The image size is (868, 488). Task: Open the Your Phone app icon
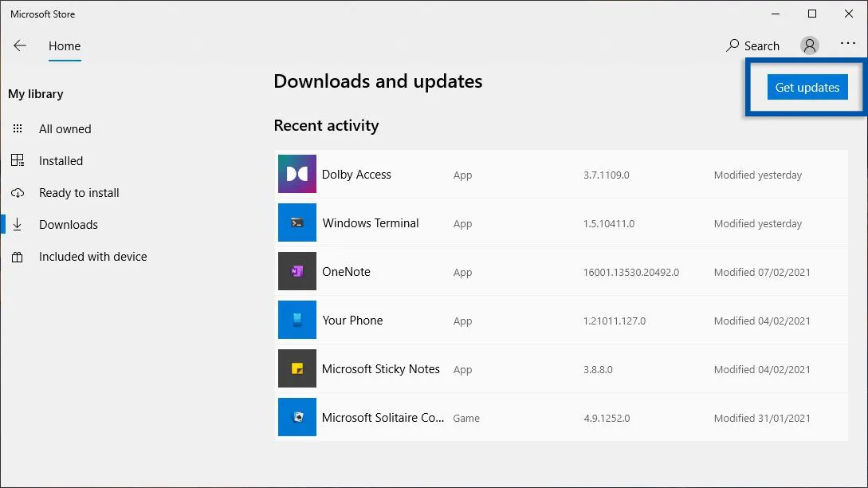(297, 320)
